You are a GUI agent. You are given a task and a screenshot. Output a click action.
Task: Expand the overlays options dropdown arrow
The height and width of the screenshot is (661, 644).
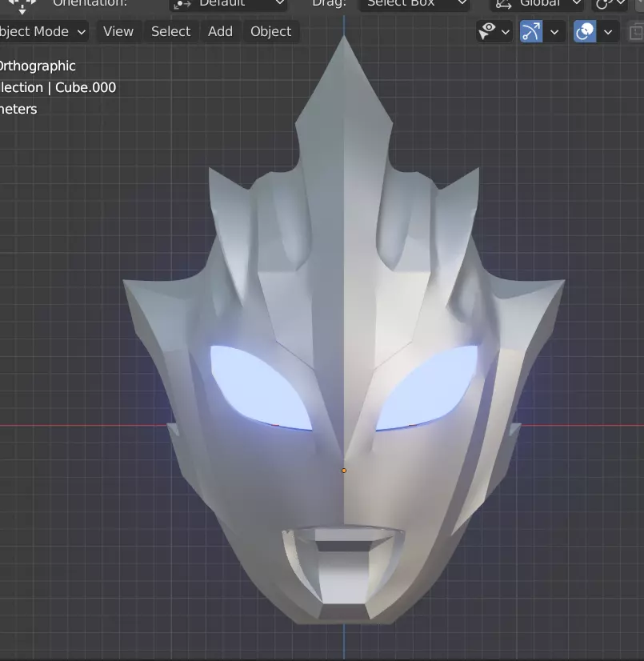pyautogui.click(x=608, y=32)
